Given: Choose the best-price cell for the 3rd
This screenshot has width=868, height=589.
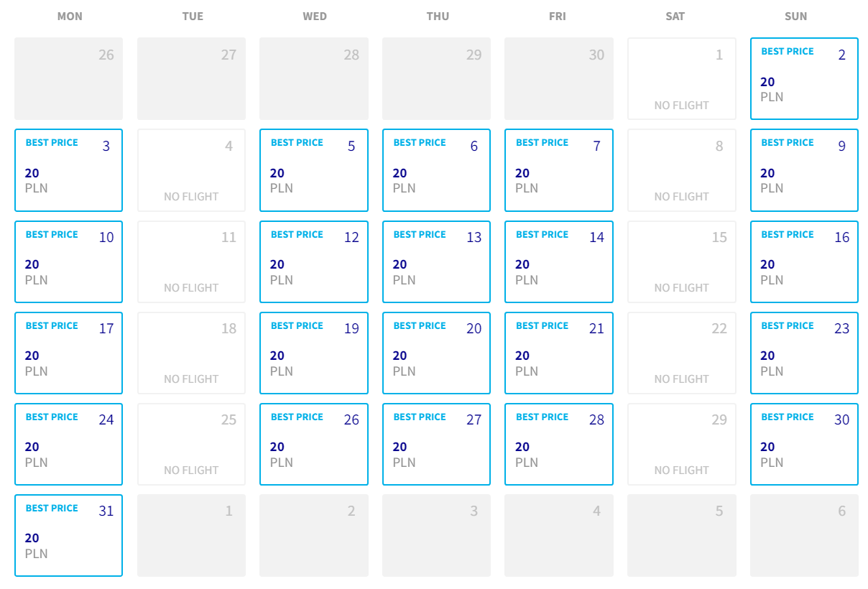Looking at the screenshot, I should coord(68,170).
